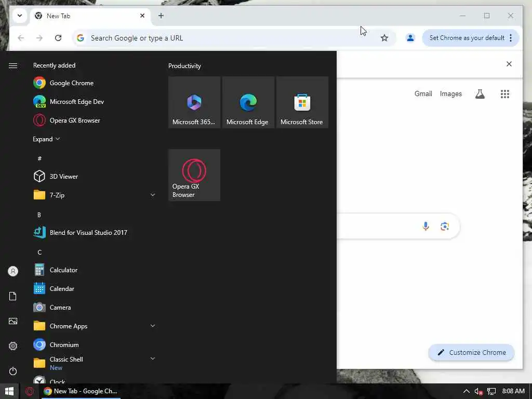Viewport: 532px width, 399px height.
Task: Launch the Calculator app
Action: [x=94, y=270]
